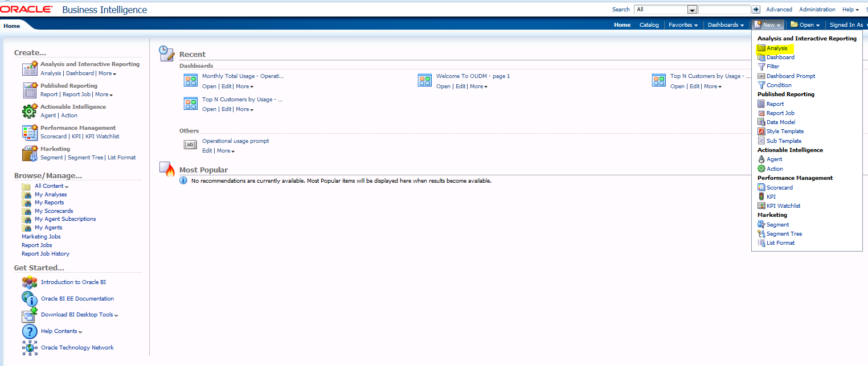Click the Sub Template icon in New menu
868x366 pixels.
pyautogui.click(x=761, y=141)
